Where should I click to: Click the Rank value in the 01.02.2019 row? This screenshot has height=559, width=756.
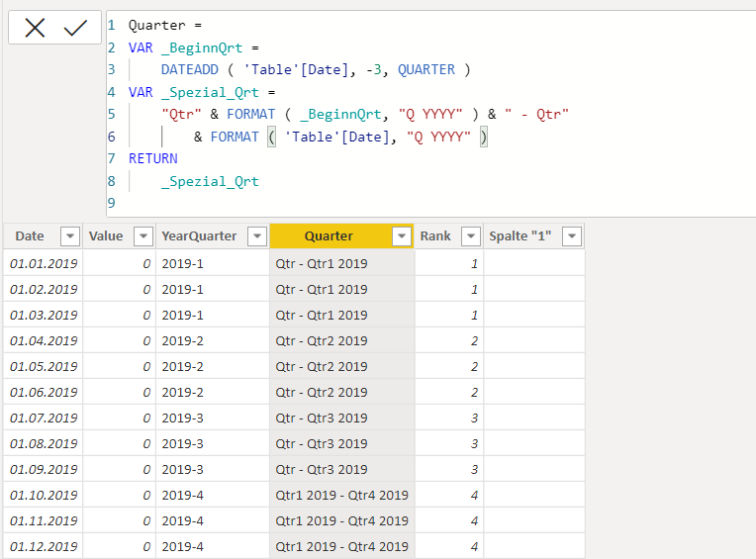point(448,289)
